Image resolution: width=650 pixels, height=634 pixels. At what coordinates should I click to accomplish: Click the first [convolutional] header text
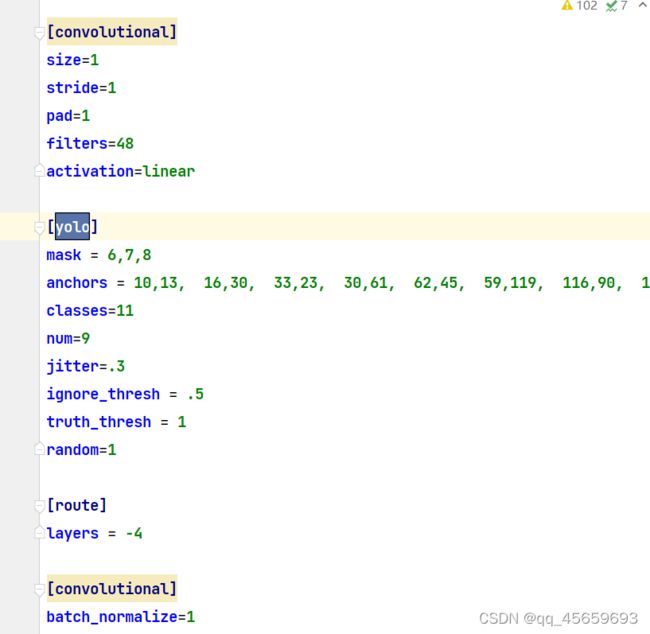(x=112, y=32)
